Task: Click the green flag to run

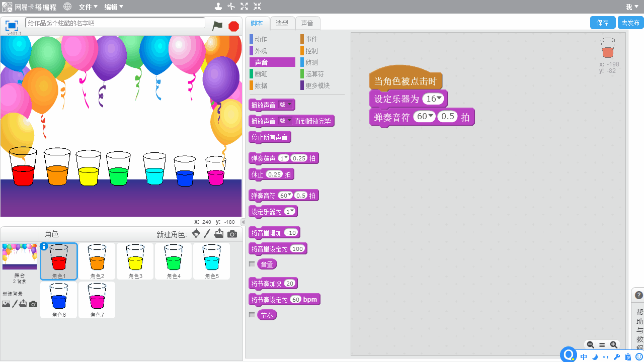Action: [x=217, y=26]
